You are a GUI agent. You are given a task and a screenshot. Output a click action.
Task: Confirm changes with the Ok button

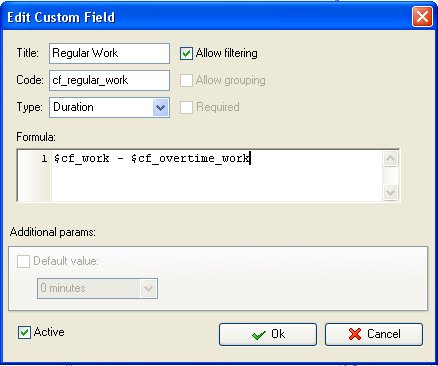268,334
